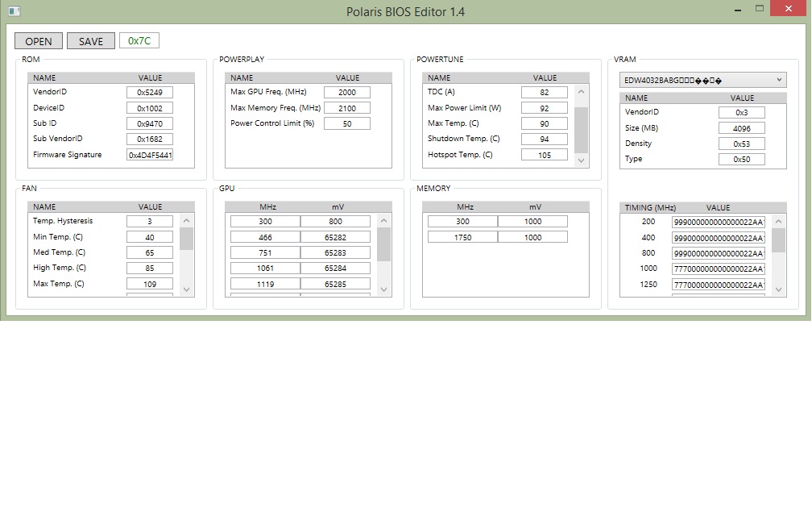Edit the GPU 800 mV field
The image size is (812, 508).
335,221
